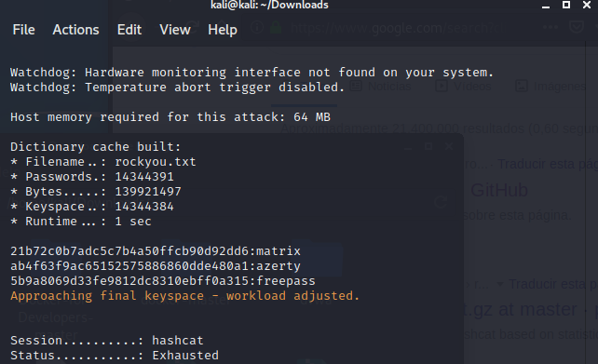Click the browser's google.com address bar behind

coord(393,28)
